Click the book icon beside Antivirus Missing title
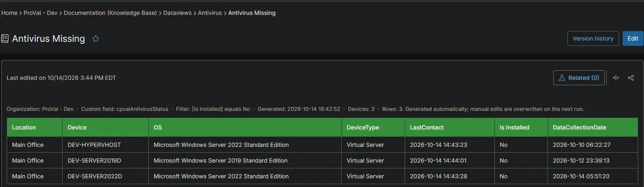Viewport: 644px width, 187px height. pyautogui.click(x=5, y=38)
